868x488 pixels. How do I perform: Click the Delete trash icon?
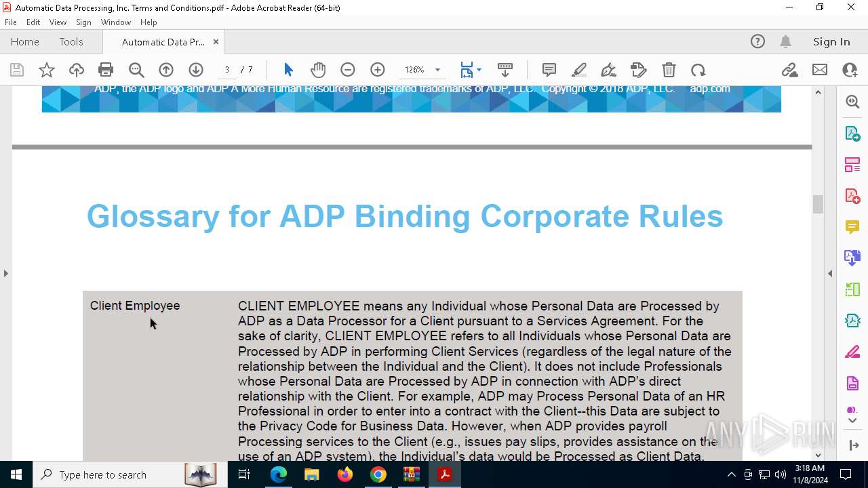[669, 70]
